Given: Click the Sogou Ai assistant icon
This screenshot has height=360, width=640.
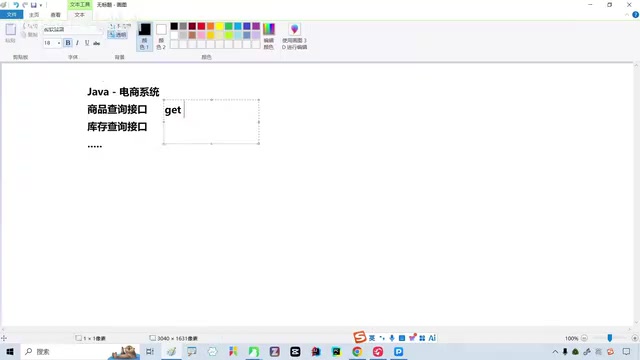Looking at the screenshot, I should pyautogui.click(x=432, y=338).
